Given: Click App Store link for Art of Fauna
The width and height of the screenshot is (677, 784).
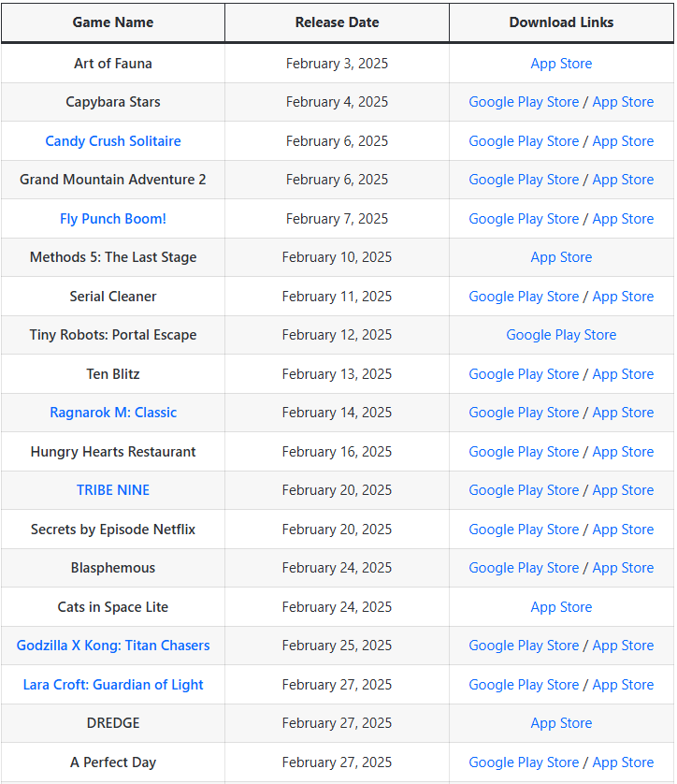Looking at the screenshot, I should click(561, 64).
